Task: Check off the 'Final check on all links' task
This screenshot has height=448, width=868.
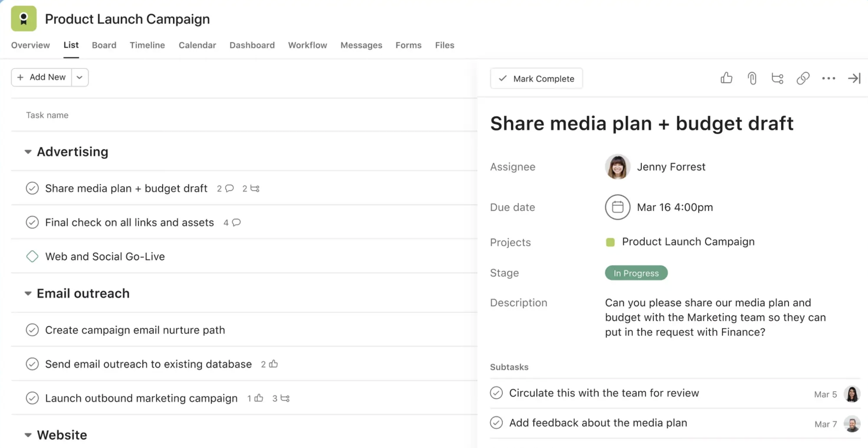Action: 32,223
